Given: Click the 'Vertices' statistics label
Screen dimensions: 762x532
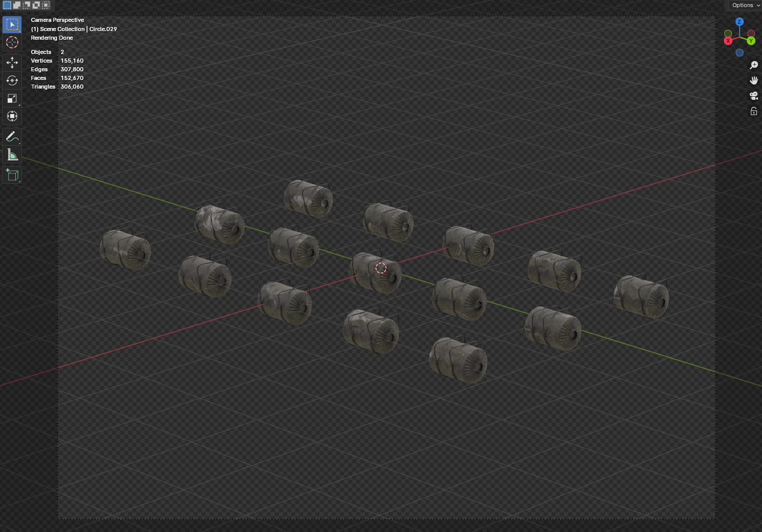Looking at the screenshot, I should tap(42, 61).
